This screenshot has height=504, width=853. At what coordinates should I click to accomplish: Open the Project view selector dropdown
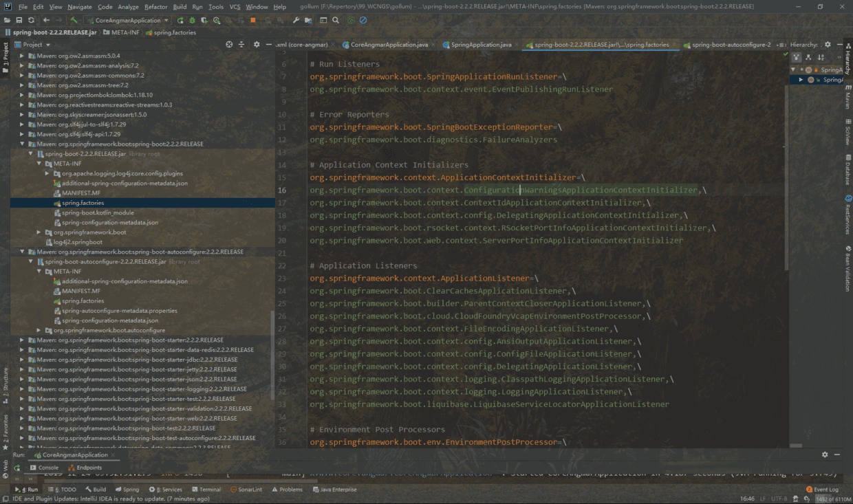point(32,45)
